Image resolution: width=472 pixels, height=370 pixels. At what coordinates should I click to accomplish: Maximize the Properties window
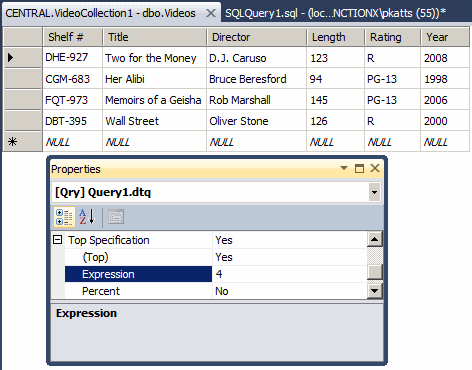pos(359,168)
